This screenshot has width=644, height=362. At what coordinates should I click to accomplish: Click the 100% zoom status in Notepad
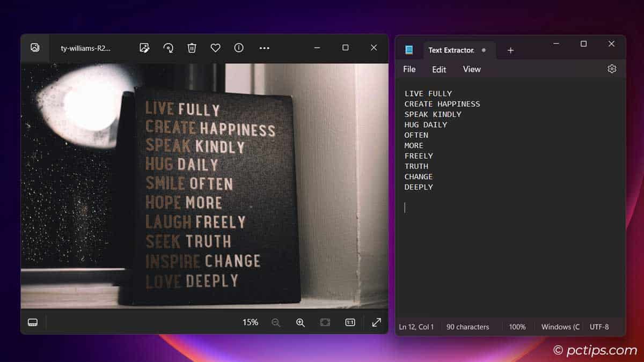click(x=517, y=327)
